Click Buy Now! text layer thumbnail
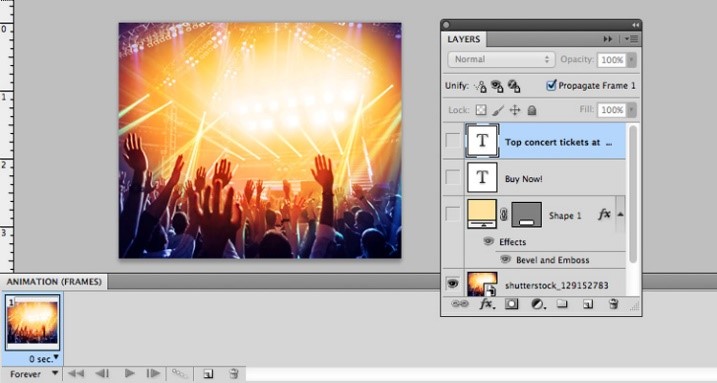 482,177
